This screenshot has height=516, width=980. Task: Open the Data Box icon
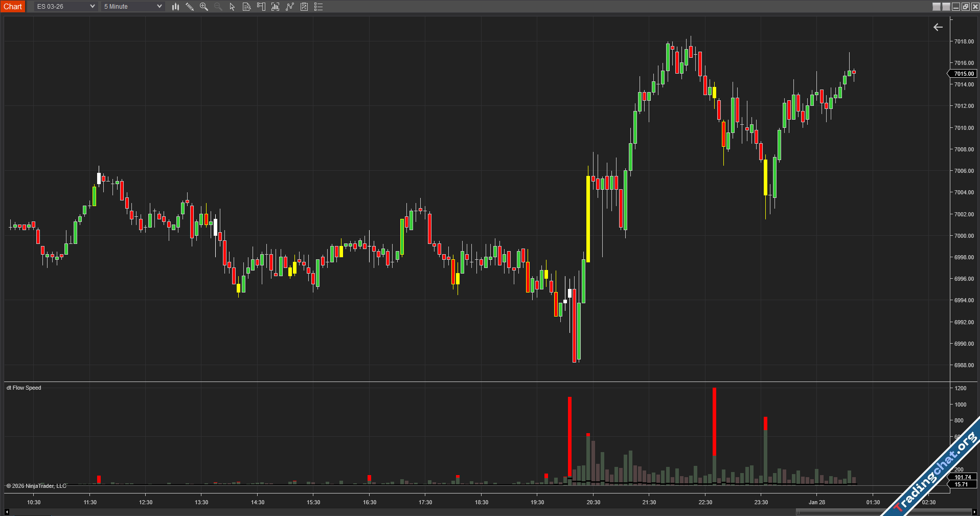pyautogui.click(x=246, y=7)
